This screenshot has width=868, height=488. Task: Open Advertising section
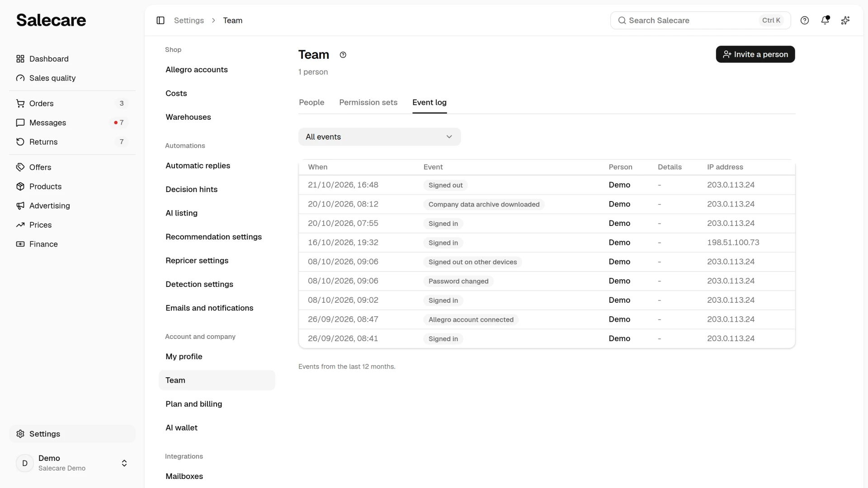(x=72, y=206)
